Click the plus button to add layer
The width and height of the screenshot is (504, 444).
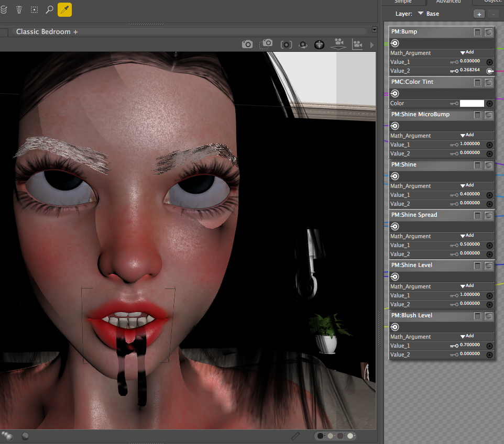pos(479,14)
